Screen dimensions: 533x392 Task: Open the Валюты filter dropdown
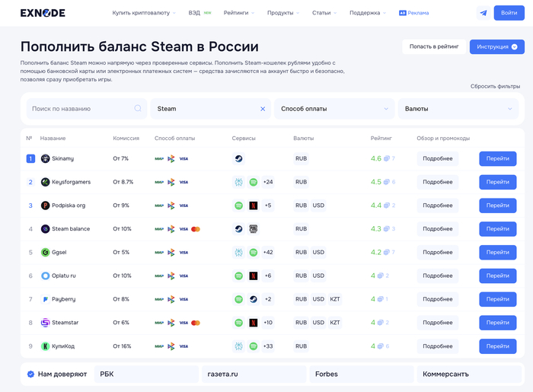coord(457,109)
